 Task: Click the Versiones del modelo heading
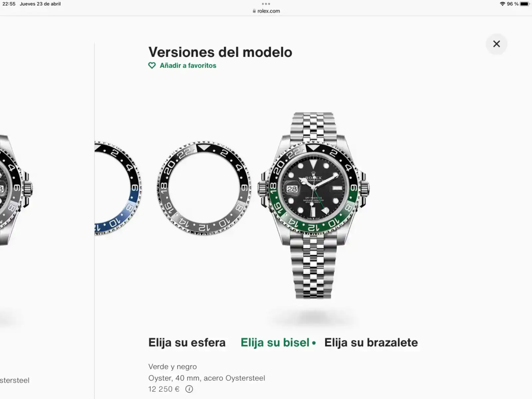coord(220,52)
